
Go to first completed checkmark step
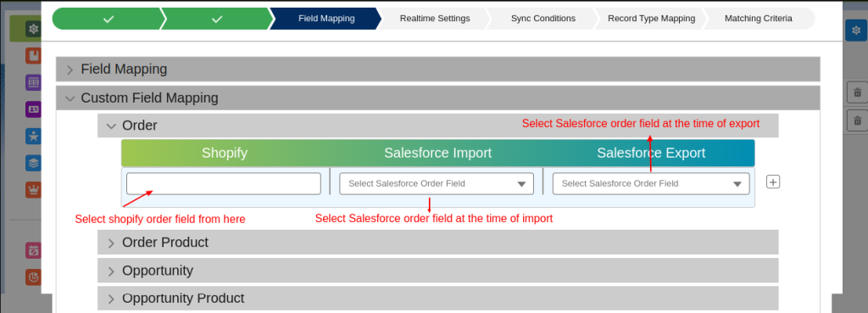(108, 19)
